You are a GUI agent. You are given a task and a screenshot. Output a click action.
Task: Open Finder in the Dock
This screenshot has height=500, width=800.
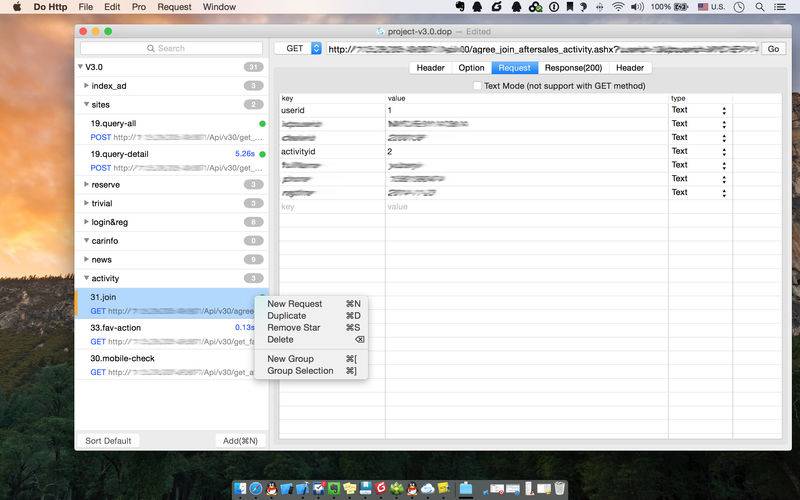point(239,488)
